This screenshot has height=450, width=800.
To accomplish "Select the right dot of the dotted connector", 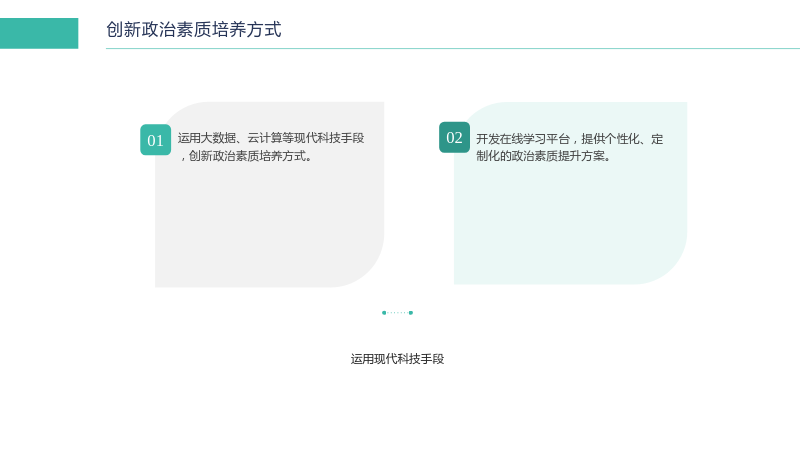I will [411, 313].
